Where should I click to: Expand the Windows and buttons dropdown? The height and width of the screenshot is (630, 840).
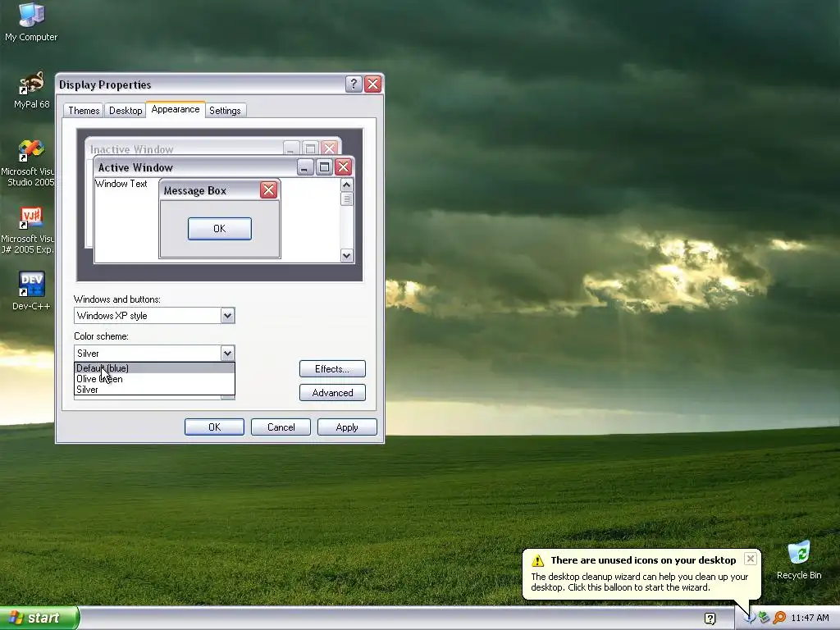point(228,316)
